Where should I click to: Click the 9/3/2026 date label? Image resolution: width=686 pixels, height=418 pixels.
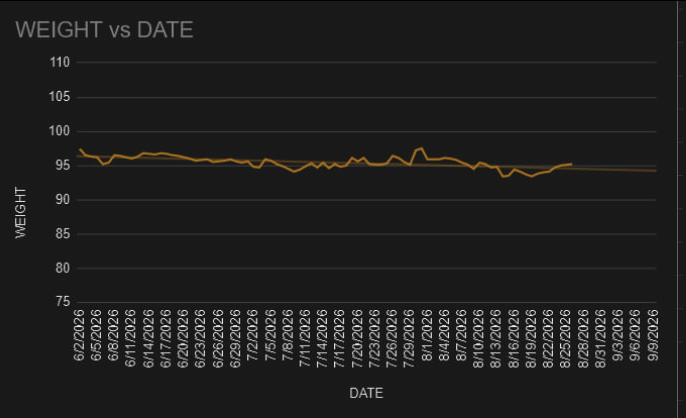[618, 335]
